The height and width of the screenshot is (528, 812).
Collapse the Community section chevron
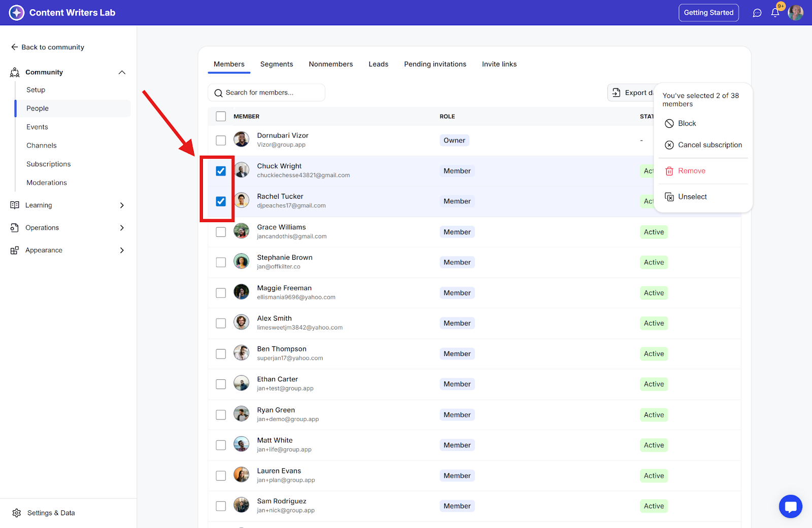coord(122,72)
